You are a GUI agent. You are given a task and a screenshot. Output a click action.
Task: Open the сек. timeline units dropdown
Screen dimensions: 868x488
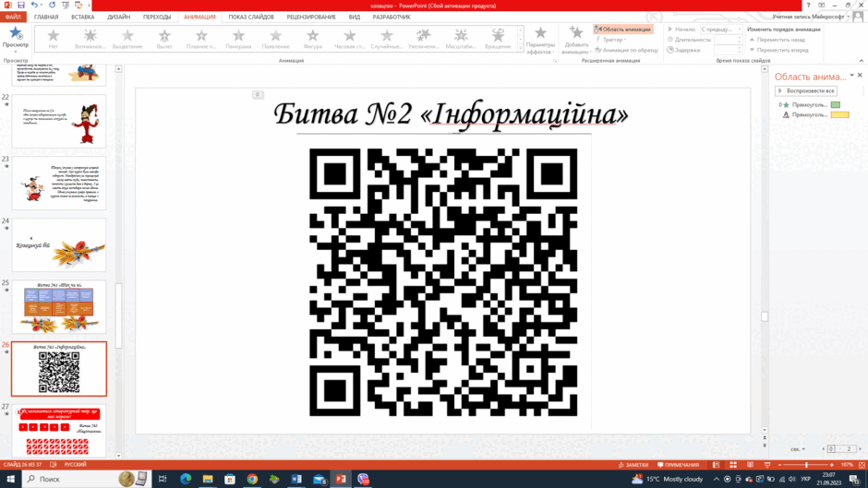pos(798,449)
